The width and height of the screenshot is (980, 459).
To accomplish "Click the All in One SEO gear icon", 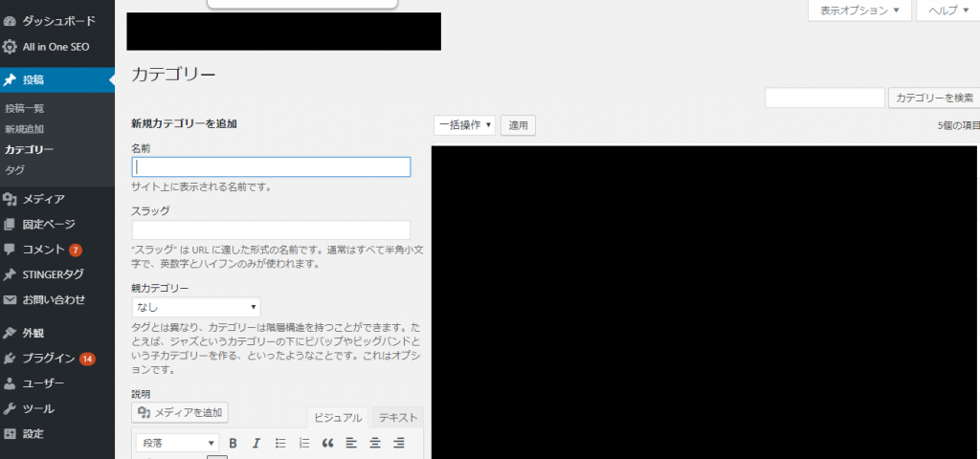I will [10, 47].
